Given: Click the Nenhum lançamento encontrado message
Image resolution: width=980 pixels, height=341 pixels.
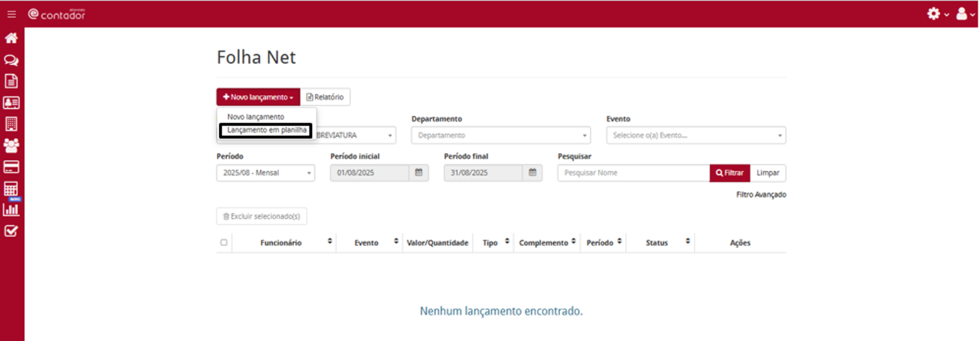Looking at the screenshot, I should pos(501,311).
